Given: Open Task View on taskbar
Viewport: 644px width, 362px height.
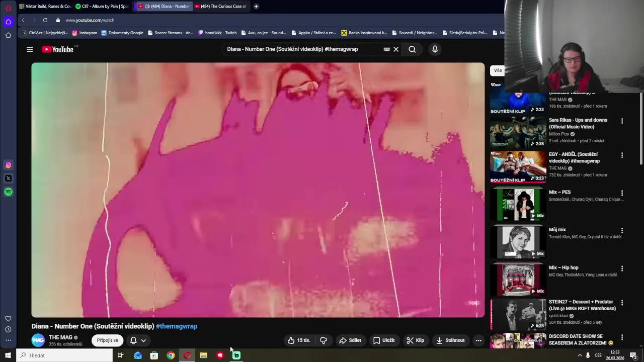Looking at the screenshot, I should [121, 355].
